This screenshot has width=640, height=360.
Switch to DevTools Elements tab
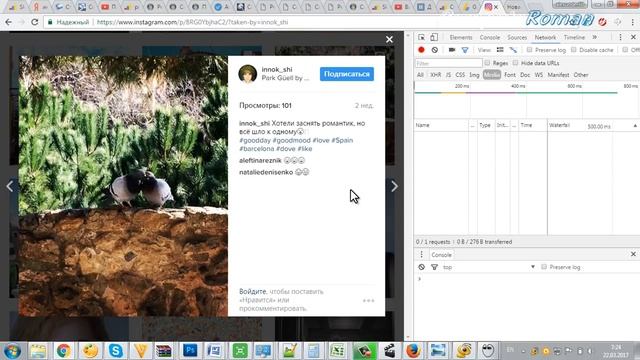tap(460, 37)
